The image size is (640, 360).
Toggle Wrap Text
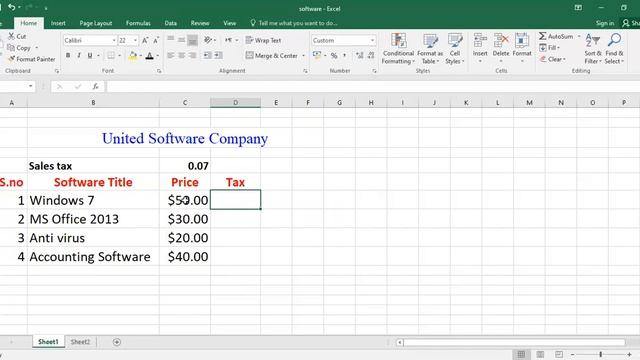point(264,40)
